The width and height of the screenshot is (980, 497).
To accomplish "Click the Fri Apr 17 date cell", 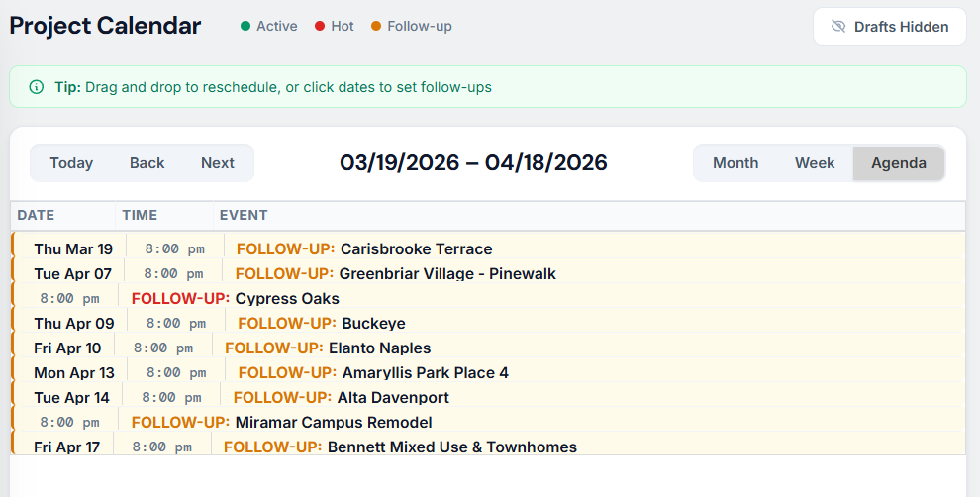I will pos(66,447).
